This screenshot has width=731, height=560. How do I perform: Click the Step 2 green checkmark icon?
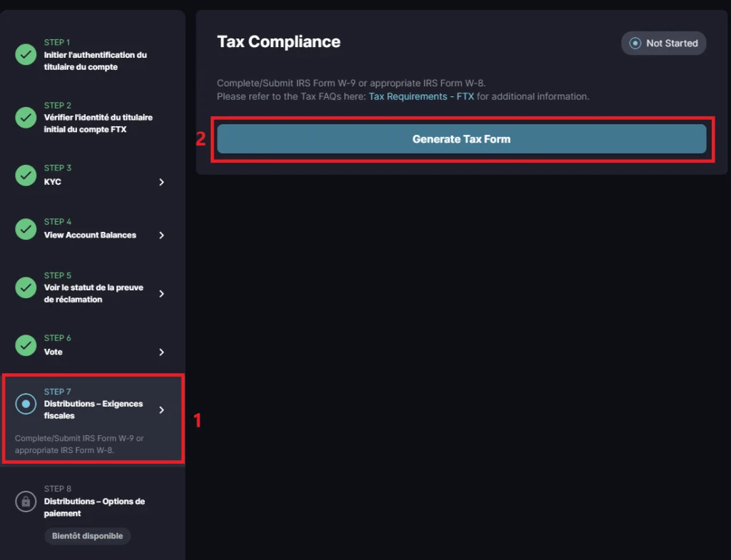[26, 117]
